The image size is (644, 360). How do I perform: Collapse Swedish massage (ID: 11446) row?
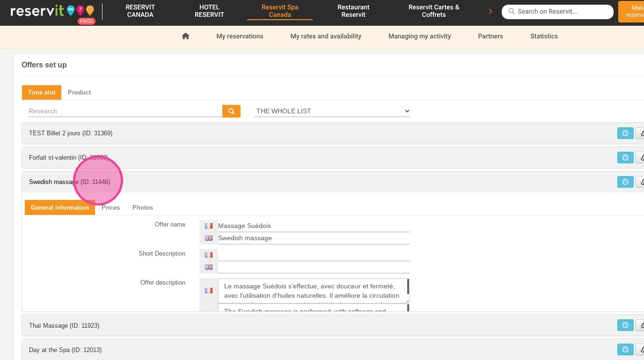coord(69,182)
